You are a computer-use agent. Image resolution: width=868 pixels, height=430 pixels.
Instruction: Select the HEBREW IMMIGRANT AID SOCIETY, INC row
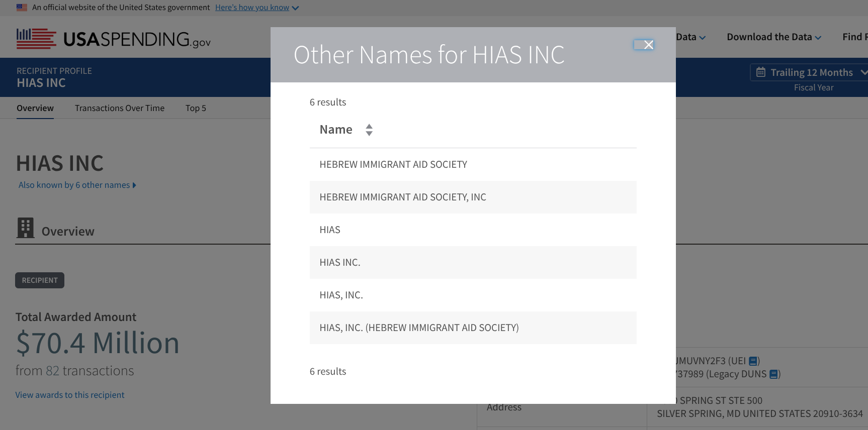473,197
